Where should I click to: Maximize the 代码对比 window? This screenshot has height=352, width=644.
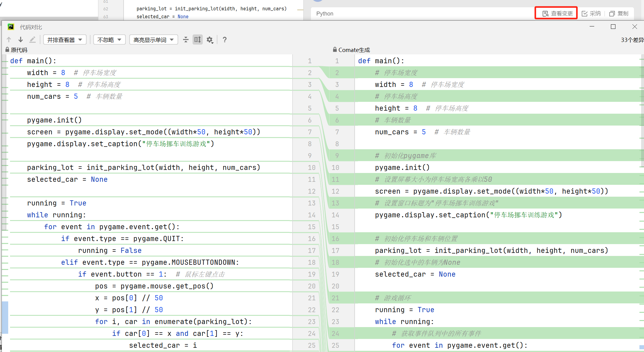(613, 27)
